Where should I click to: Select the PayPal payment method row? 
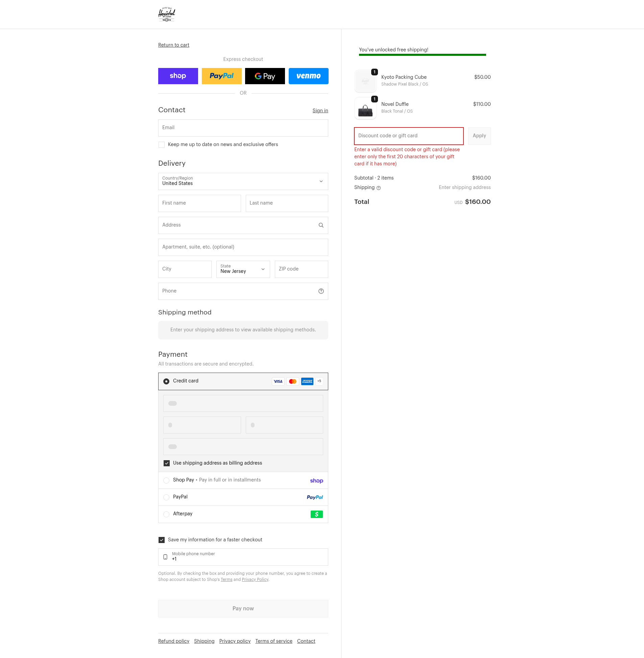(243, 497)
